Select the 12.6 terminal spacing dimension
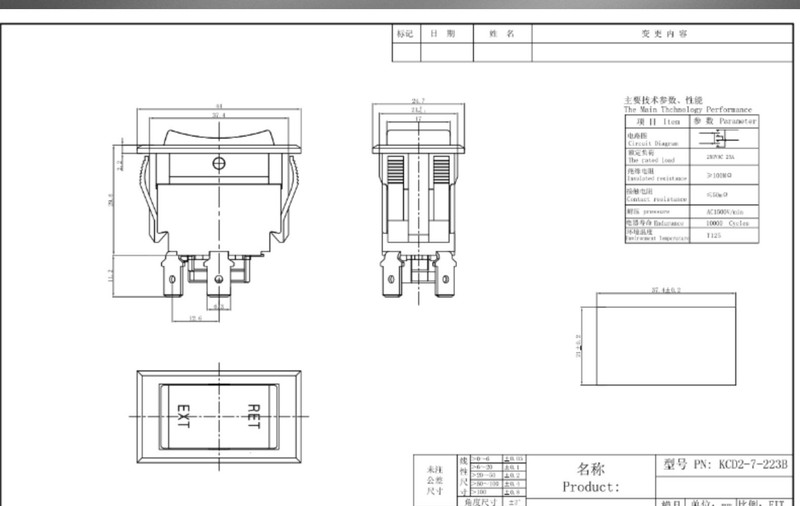Image resolution: width=800 pixels, height=506 pixels. [195, 318]
